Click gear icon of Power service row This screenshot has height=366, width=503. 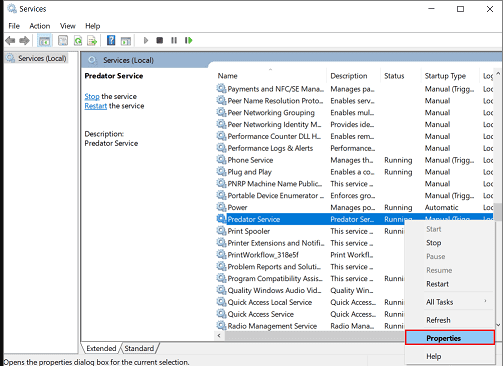click(x=221, y=207)
